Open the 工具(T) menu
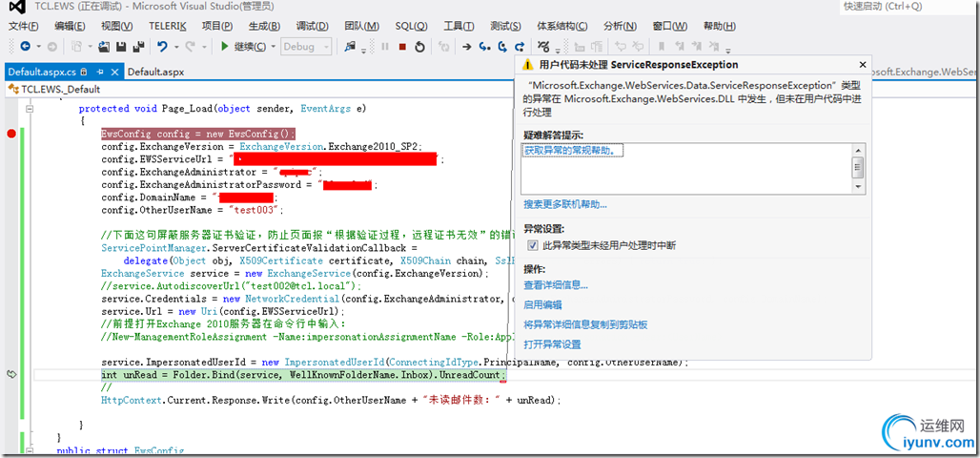 pos(459,26)
